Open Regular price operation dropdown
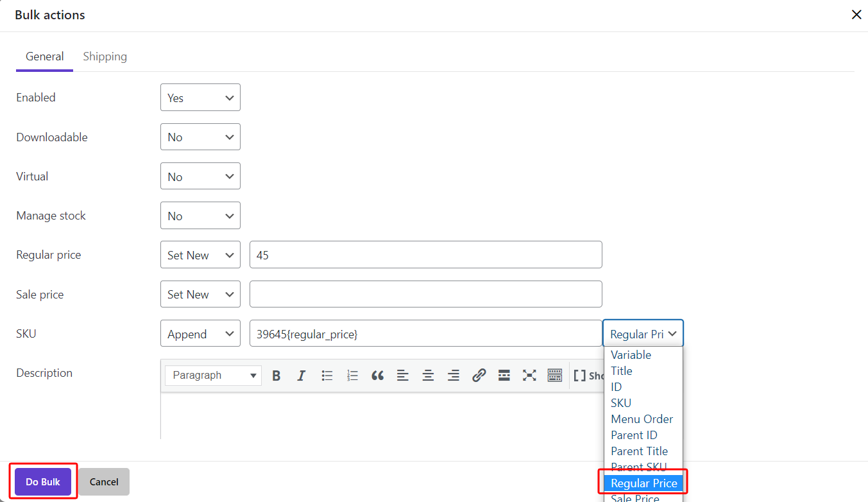The image size is (868, 502). (x=200, y=255)
